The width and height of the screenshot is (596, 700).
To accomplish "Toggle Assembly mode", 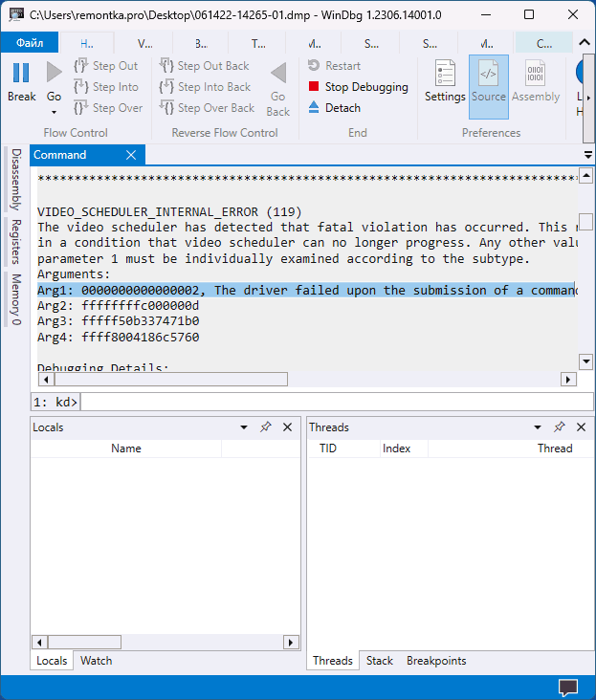I will pos(536,80).
